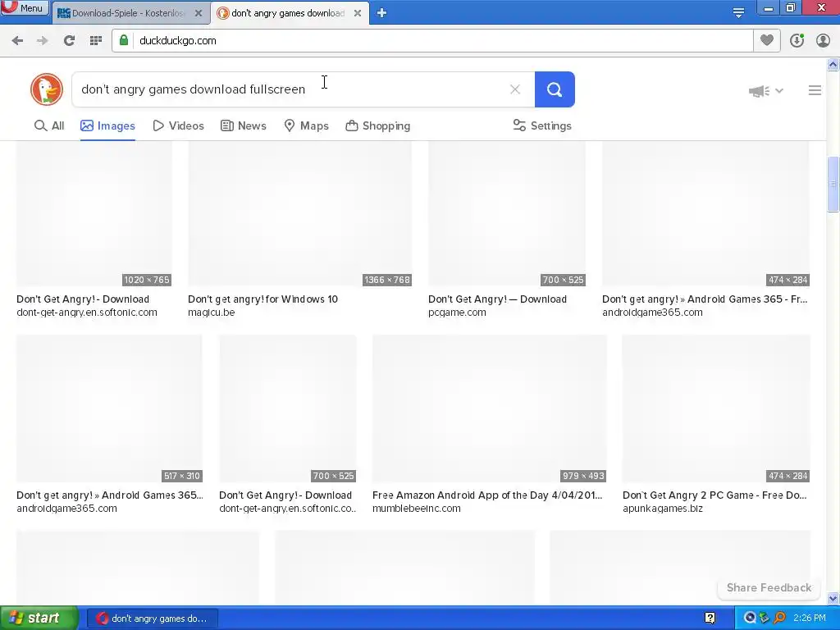Click the Share Feedback button
This screenshot has width=840, height=630.
[769, 587]
